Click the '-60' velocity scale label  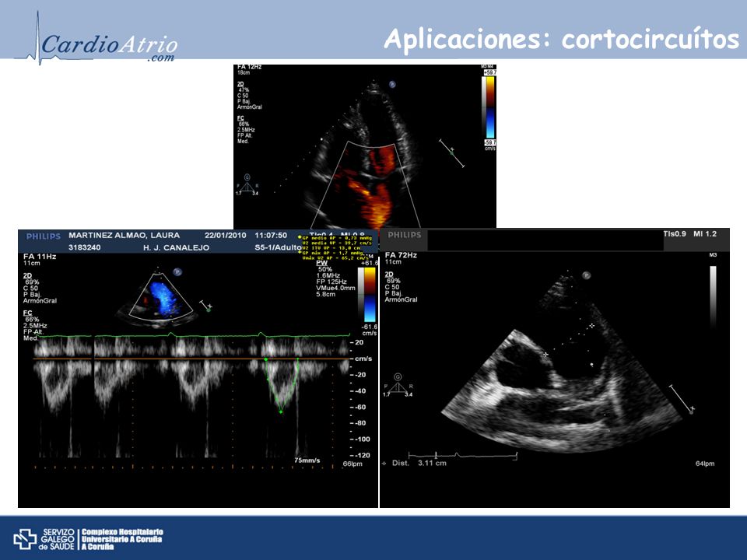pyautogui.click(x=360, y=407)
